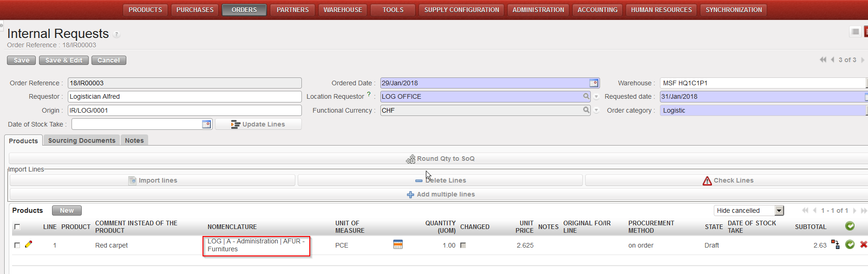Click the stock table icon next to PCE

point(398,245)
